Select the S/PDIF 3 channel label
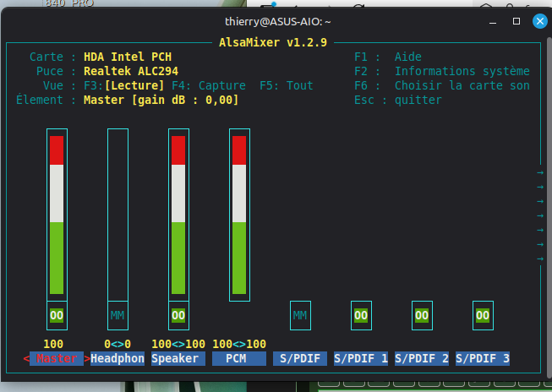The image size is (552, 392). tap(483, 358)
